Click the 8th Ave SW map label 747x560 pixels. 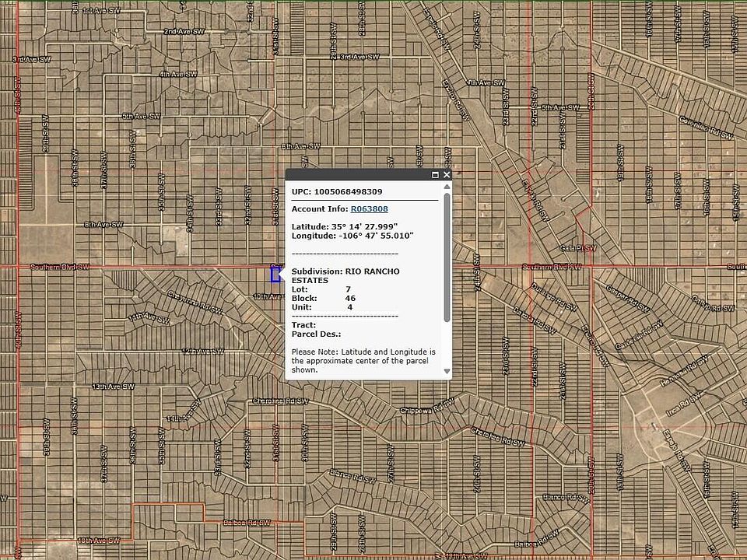[x=103, y=224]
